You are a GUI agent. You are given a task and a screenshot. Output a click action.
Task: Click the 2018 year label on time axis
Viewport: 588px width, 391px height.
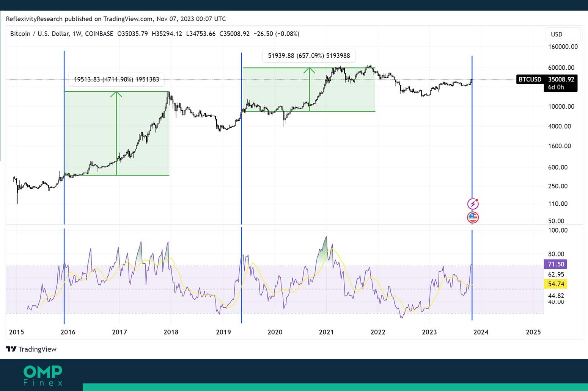(x=171, y=332)
